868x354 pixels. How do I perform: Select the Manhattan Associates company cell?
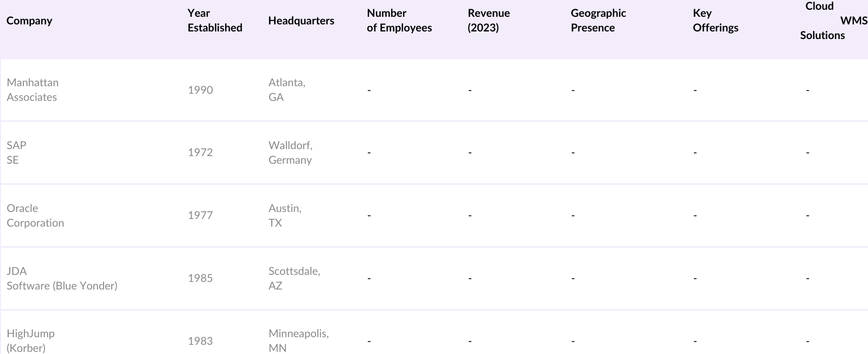pyautogui.click(x=33, y=90)
